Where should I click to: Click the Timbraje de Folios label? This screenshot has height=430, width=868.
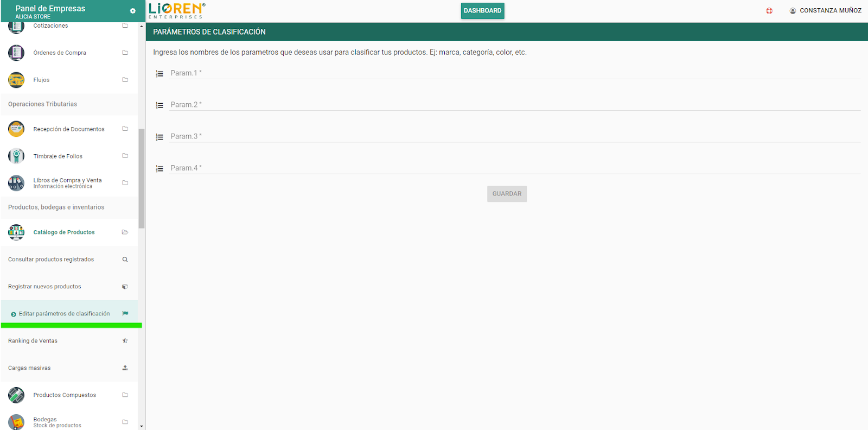58,156
